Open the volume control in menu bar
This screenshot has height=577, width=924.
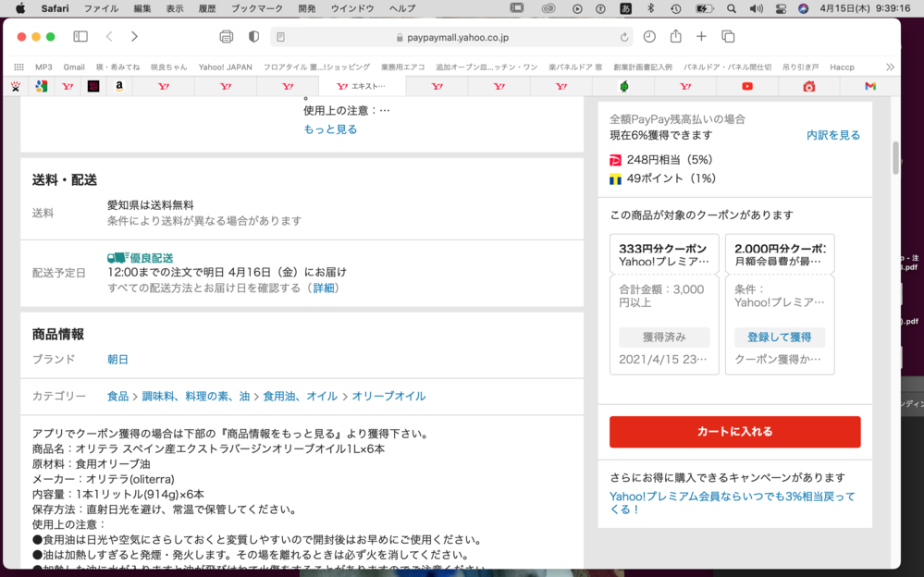point(756,8)
